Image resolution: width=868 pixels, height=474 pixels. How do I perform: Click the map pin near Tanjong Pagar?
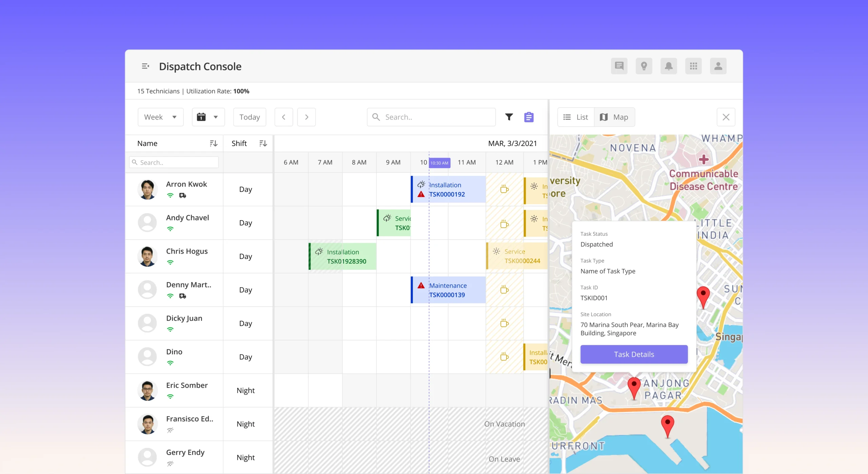click(x=634, y=388)
